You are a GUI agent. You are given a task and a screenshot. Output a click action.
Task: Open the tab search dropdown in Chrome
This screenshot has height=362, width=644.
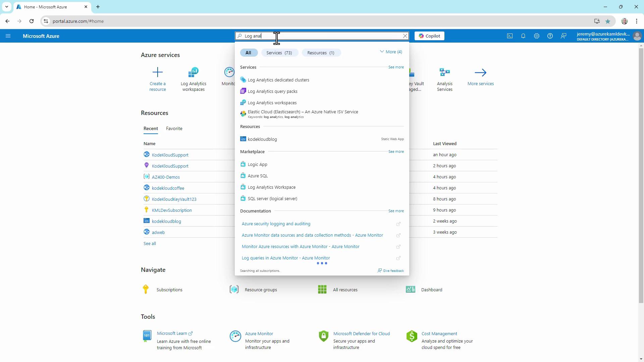click(x=6, y=7)
